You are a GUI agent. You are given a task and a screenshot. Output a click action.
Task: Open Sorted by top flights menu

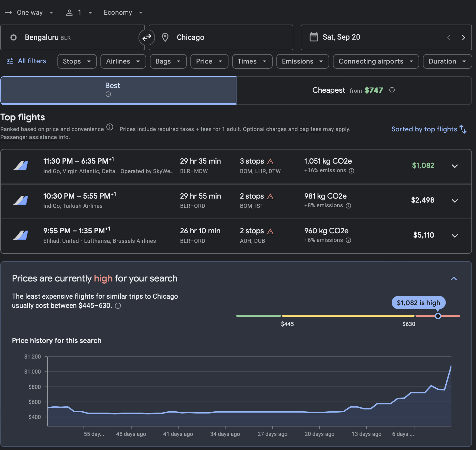pos(429,129)
